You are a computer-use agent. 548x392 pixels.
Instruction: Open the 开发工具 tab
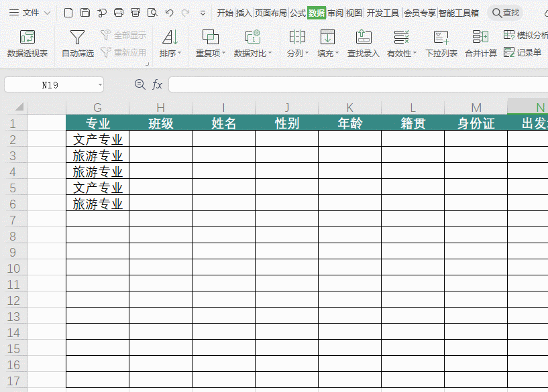point(383,13)
